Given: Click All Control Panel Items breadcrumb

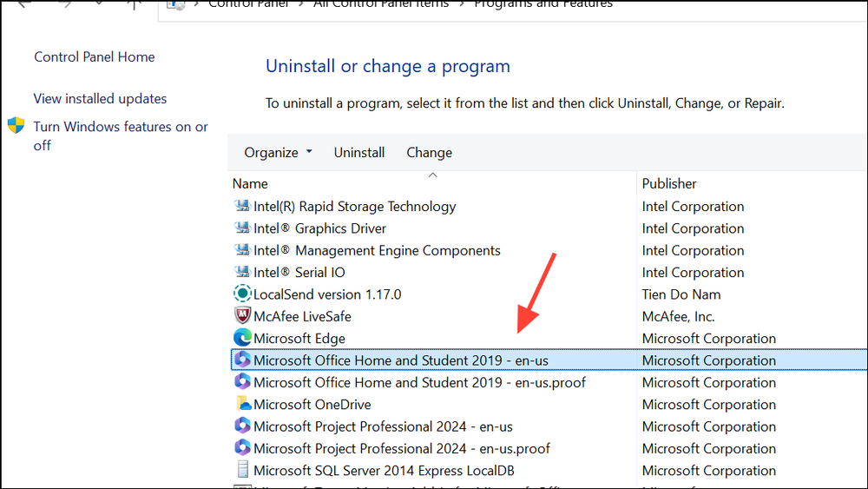Looking at the screenshot, I should pos(381,4).
